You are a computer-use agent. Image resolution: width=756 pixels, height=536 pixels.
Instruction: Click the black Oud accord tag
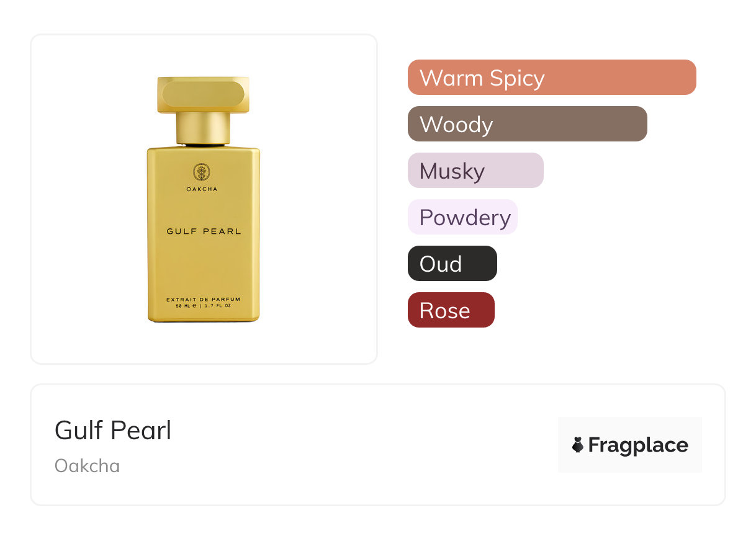452,264
